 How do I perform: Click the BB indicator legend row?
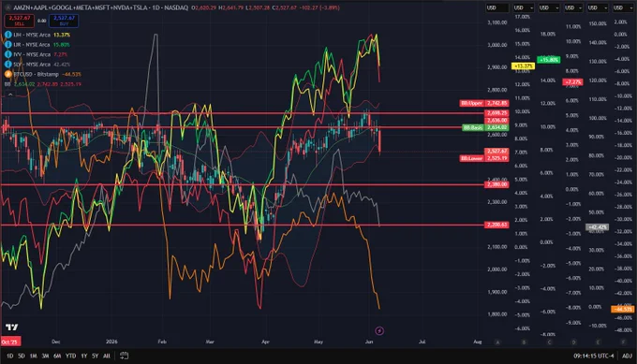(x=43, y=84)
